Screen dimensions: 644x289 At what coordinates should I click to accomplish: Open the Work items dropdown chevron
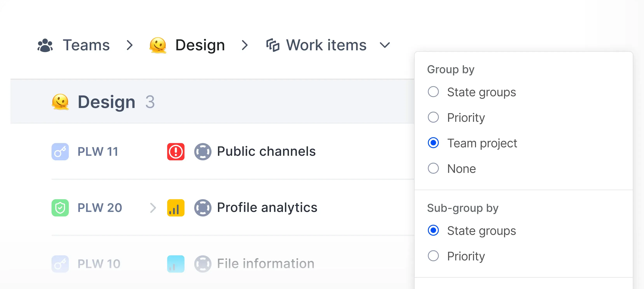(x=384, y=45)
